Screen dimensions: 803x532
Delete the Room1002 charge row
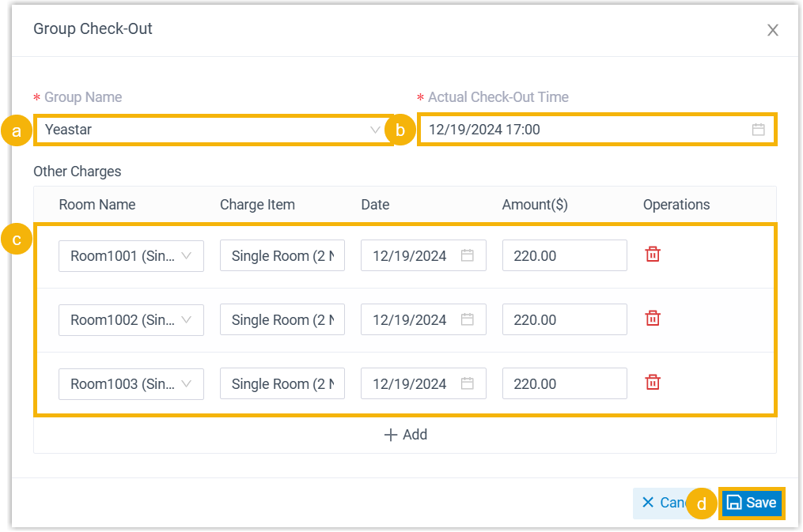(x=653, y=319)
